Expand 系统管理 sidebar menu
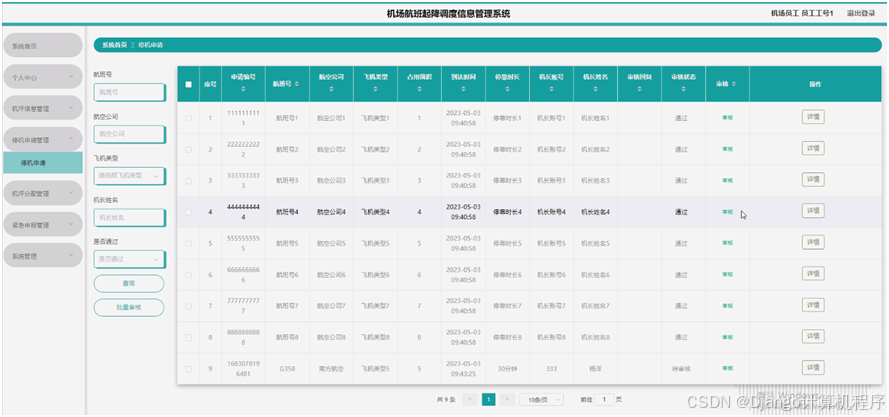This screenshot has width=889, height=417. 43,256
